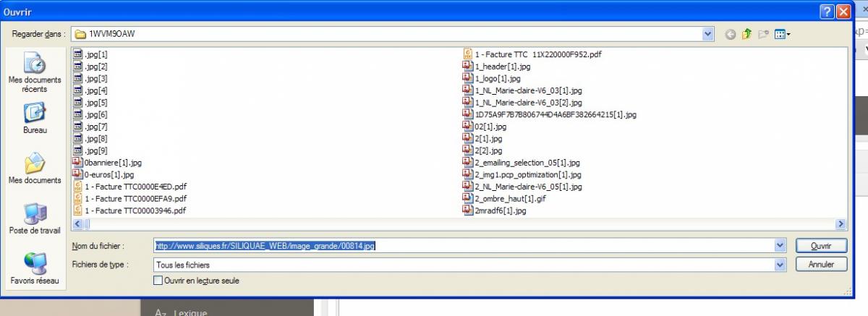Expand the Regarder dans folder dropdown
This screenshot has height=316, width=868.
[708, 34]
